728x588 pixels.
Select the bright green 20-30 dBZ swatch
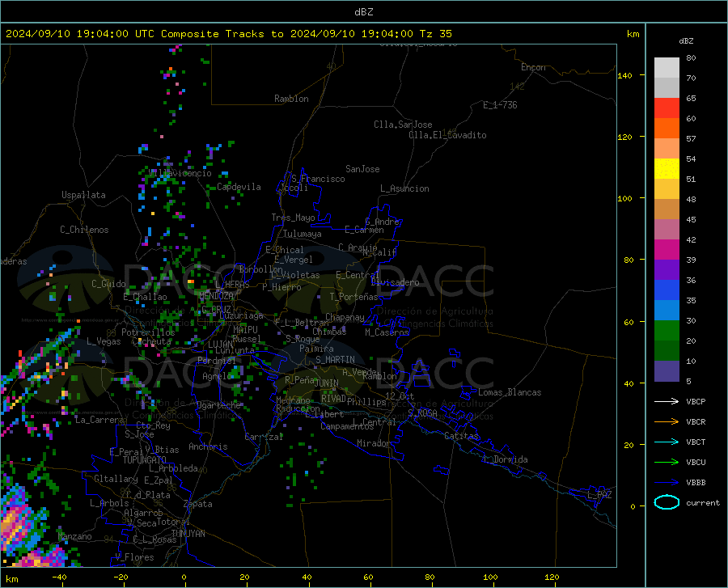pyautogui.click(x=667, y=331)
